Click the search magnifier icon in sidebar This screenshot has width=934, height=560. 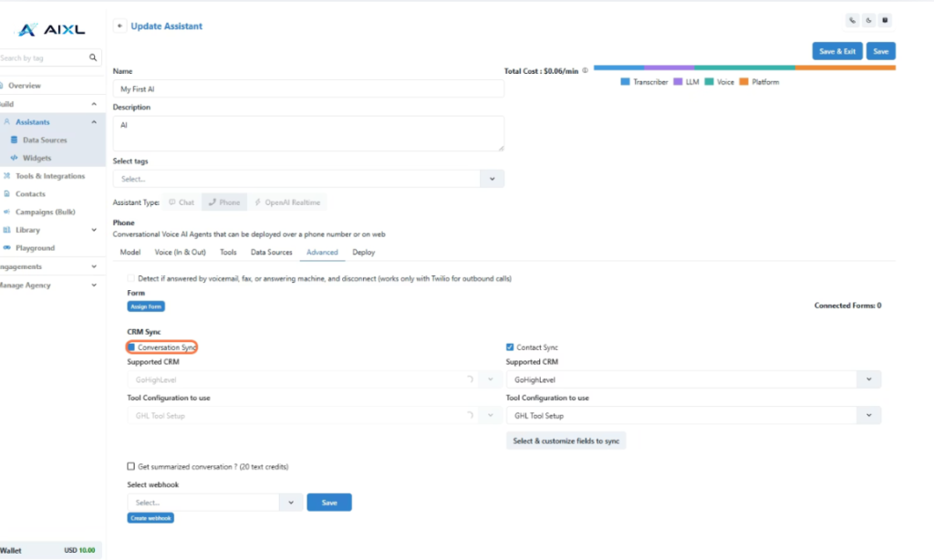pos(93,57)
